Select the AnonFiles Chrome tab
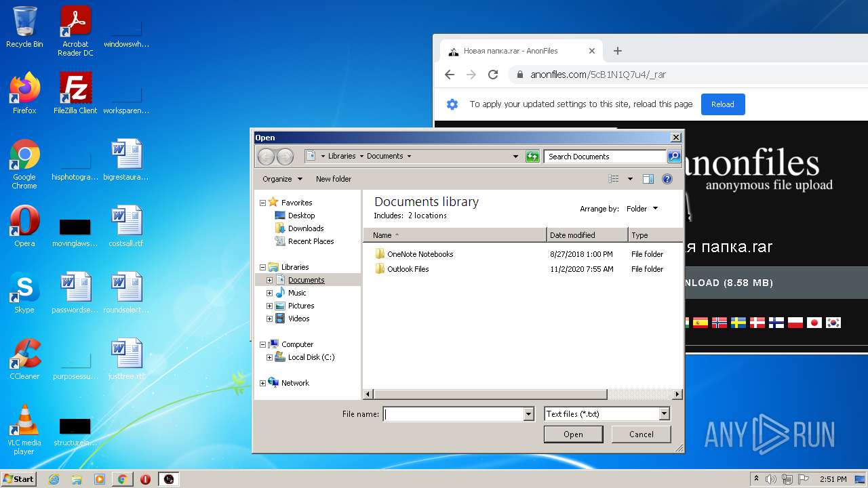This screenshot has height=488, width=868. pos(521,51)
